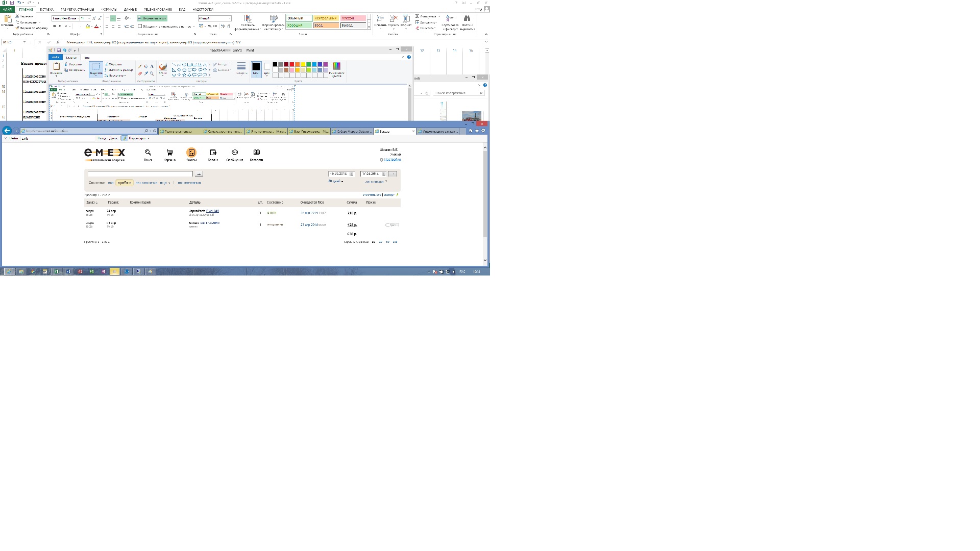This screenshot has height=551, width=980.
Task: Pick the red color swatch in Paint's palette
Action: 292,64
